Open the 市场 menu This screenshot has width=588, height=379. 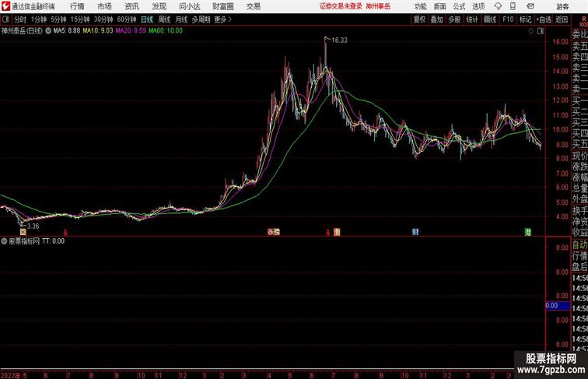(x=105, y=6)
